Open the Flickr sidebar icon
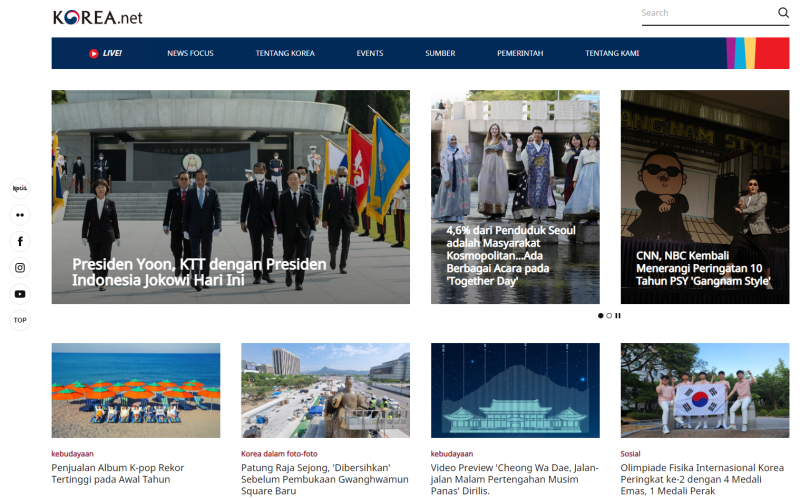This screenshot has height=498, width=800. (x=20, y=215)
